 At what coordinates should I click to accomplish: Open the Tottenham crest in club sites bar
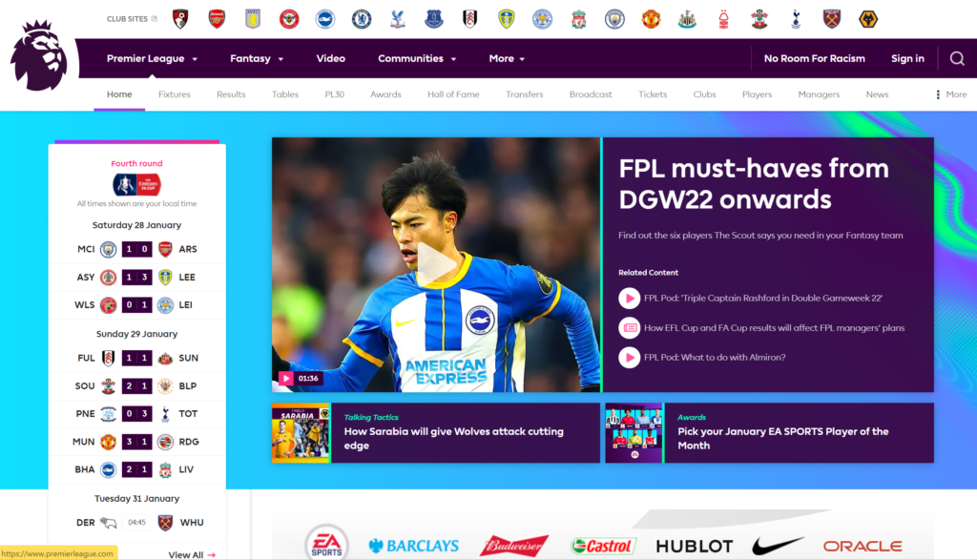796,19
